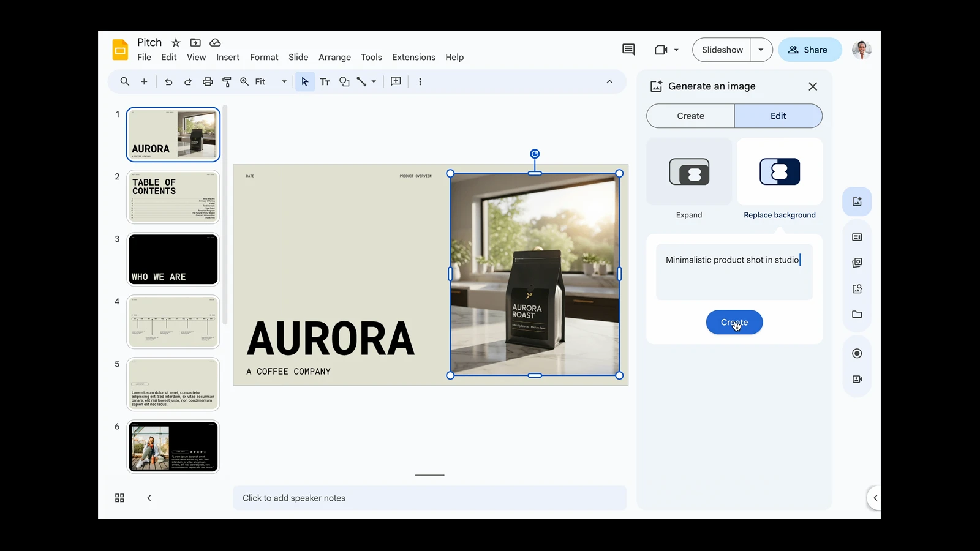Image resolution: width=980 pixels, height=551 pixels.
Task: Select slide 6 thumbnail
Action: pos(173,446)
